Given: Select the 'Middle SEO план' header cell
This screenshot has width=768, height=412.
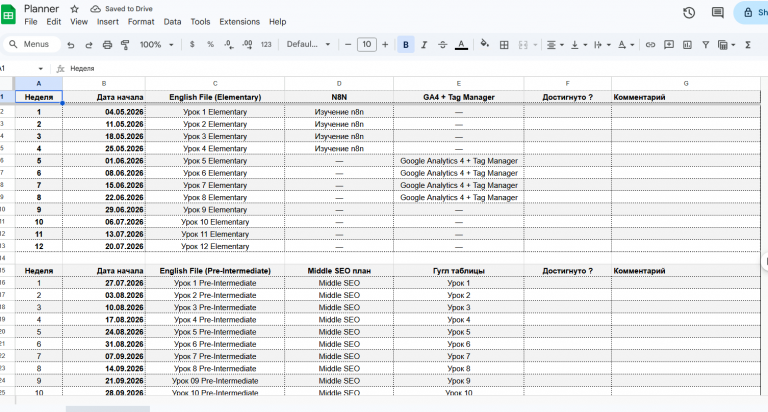Looking at the screenshot, I should 339,270.
